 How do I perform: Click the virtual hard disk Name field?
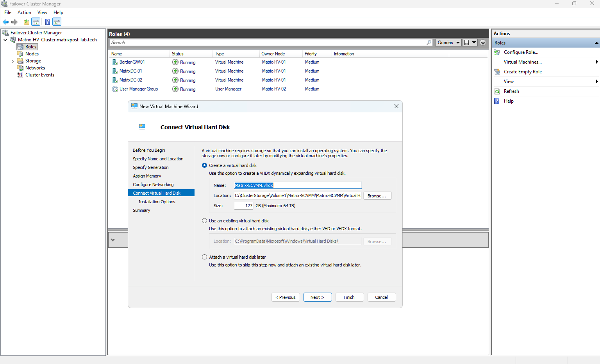(298, 185)
